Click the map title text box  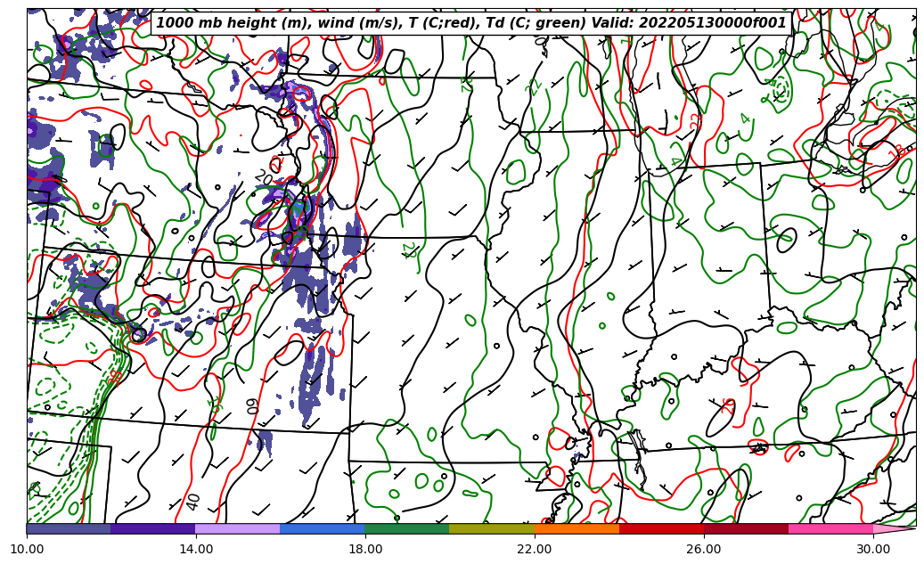coord(470,23)
